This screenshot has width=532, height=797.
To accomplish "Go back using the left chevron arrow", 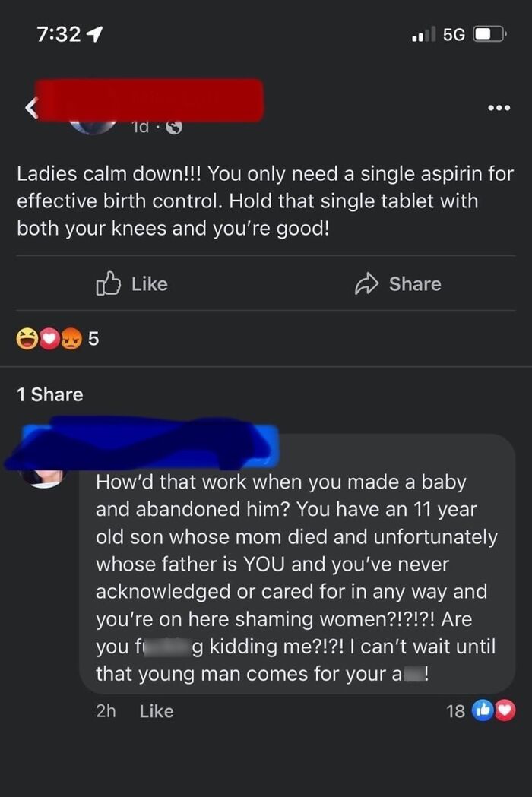I will (x=32, y=109).
